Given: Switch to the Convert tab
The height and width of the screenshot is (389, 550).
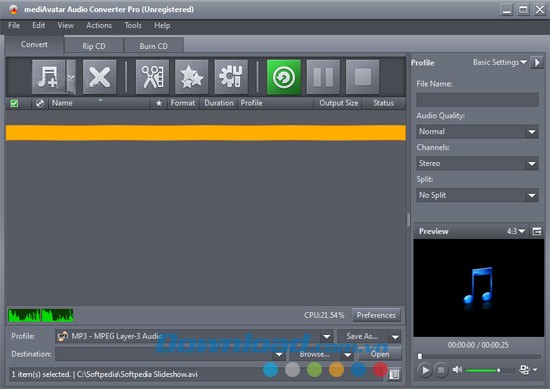Looking at the screenshot, I should [34, 45].
